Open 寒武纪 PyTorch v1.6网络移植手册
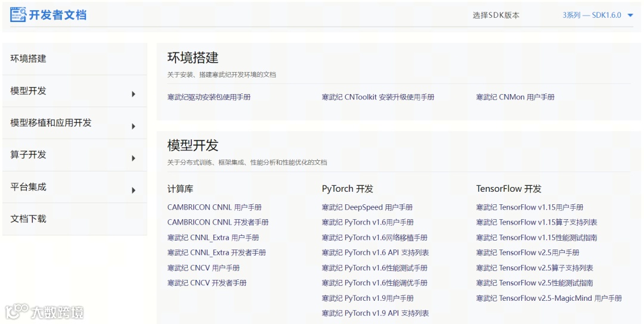Image resolution: width=644 pixels, height=324 pixels. pyautogui.click(x=374, y=238)
